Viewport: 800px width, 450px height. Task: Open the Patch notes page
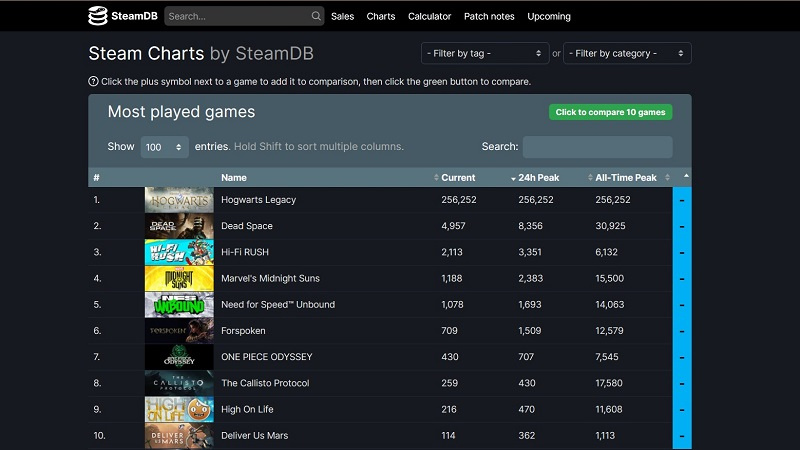coord(489,16)
